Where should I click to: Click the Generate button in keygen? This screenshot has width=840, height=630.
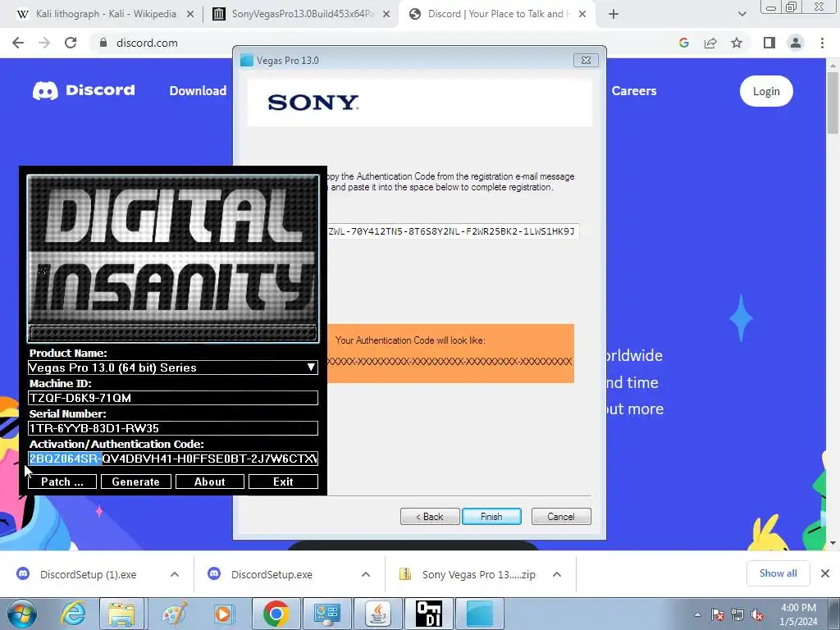[x=136, y=482]
